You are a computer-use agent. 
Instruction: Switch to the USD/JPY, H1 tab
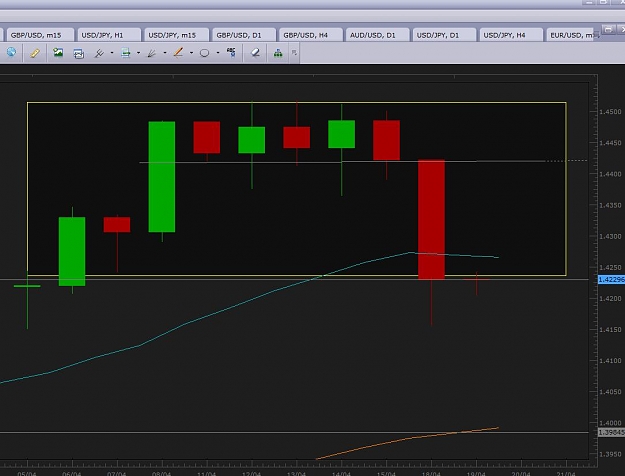pos(109,35)
